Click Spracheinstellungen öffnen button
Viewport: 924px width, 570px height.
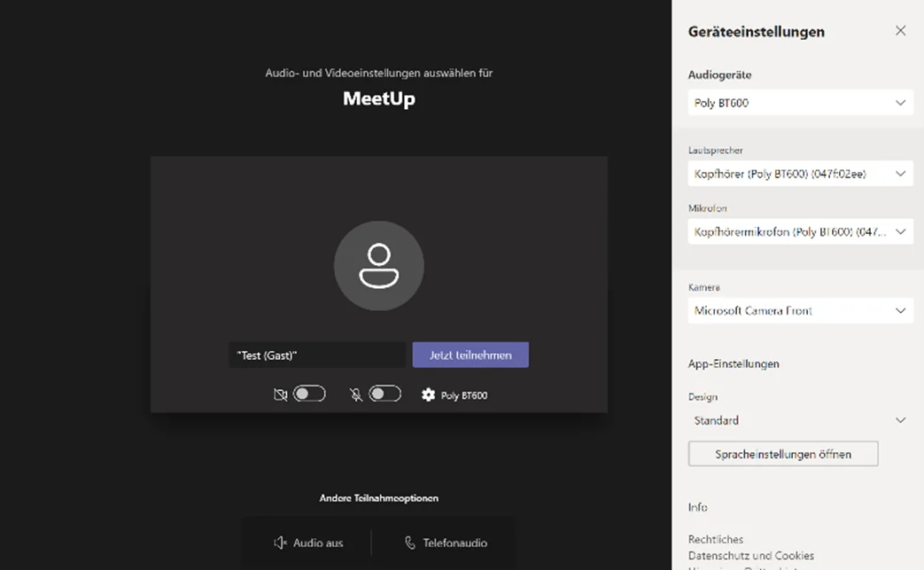(783, 454)
